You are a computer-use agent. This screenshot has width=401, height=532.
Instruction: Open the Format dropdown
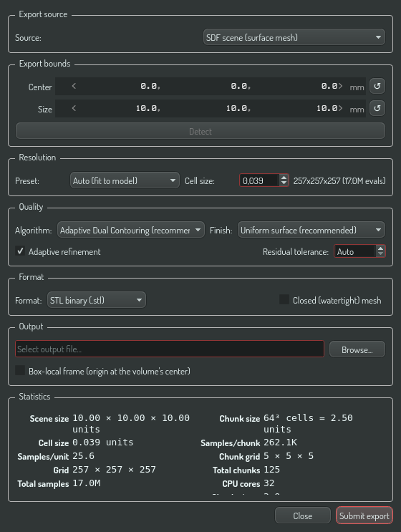coord(97,300)
